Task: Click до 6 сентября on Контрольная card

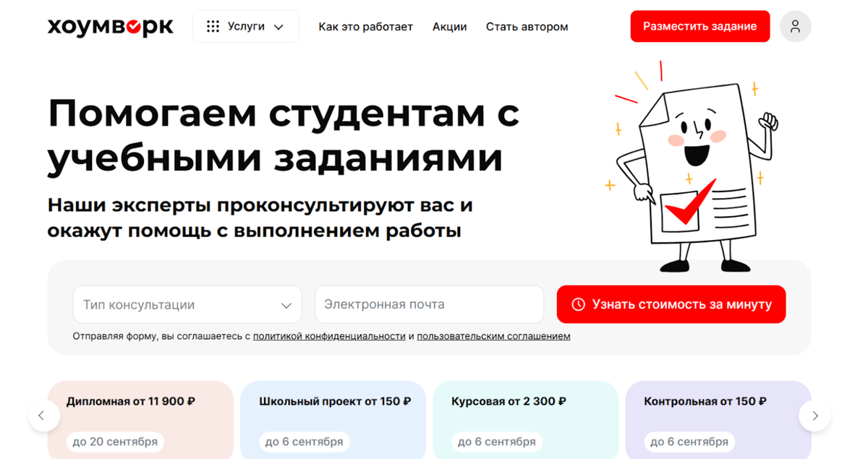Action: pyautogui.click(x=689, y=442)
